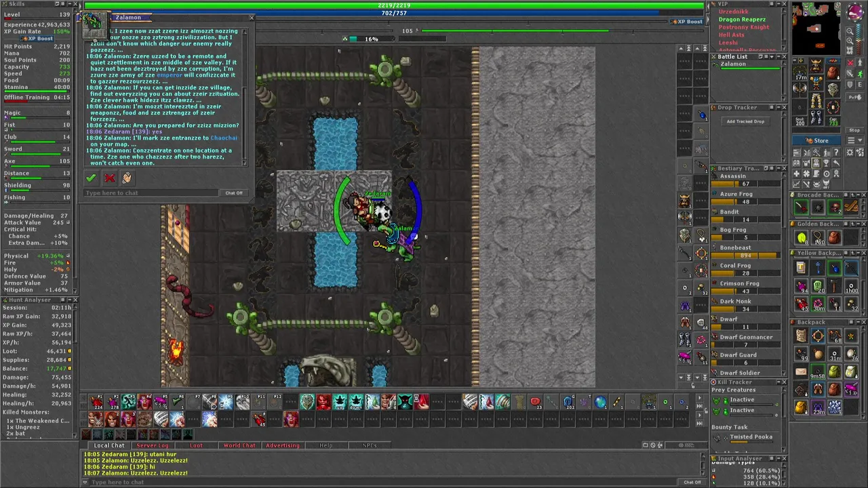Click the red rope item in Brocade Backpack

801,207
